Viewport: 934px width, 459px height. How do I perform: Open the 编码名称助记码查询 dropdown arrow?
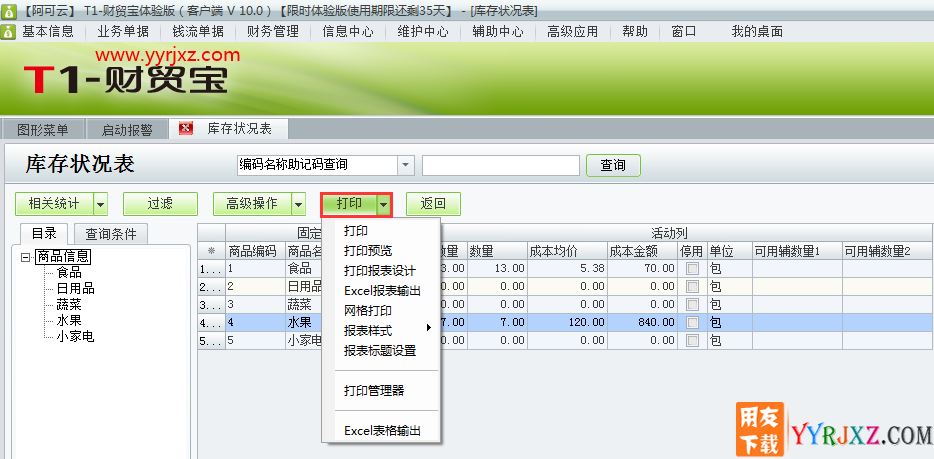[406, 165]
